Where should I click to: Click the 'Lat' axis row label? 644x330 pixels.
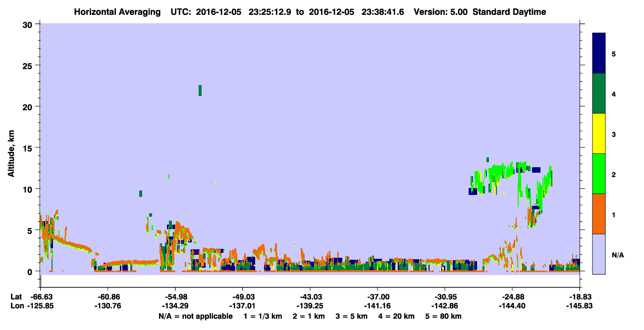tap(16, 297)
